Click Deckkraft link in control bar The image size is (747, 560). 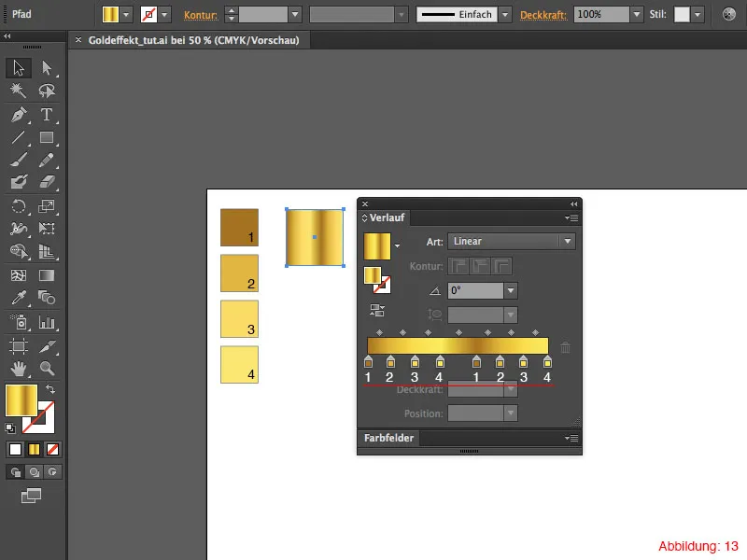click(543, 15)
